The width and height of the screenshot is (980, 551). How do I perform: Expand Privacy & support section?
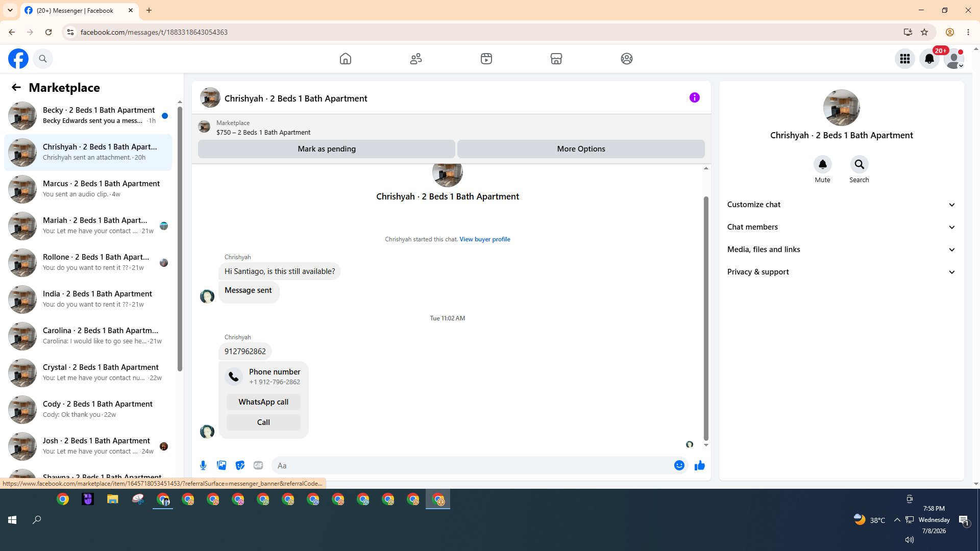tap(842, 272)
